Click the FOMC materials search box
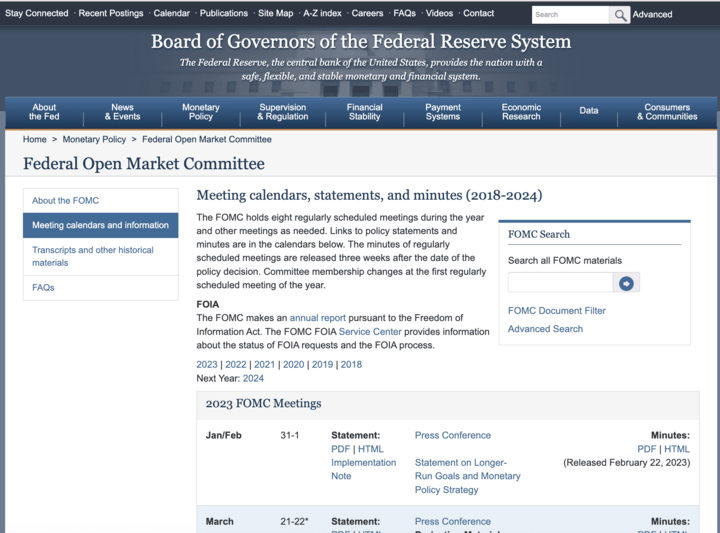Screen dimensions: 720x533 [560, 283]
